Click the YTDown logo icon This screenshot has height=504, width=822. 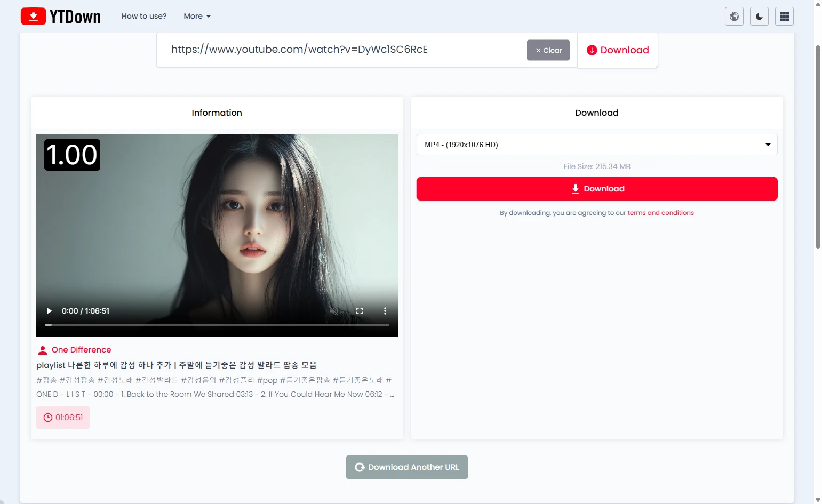(x=33, y=17)
